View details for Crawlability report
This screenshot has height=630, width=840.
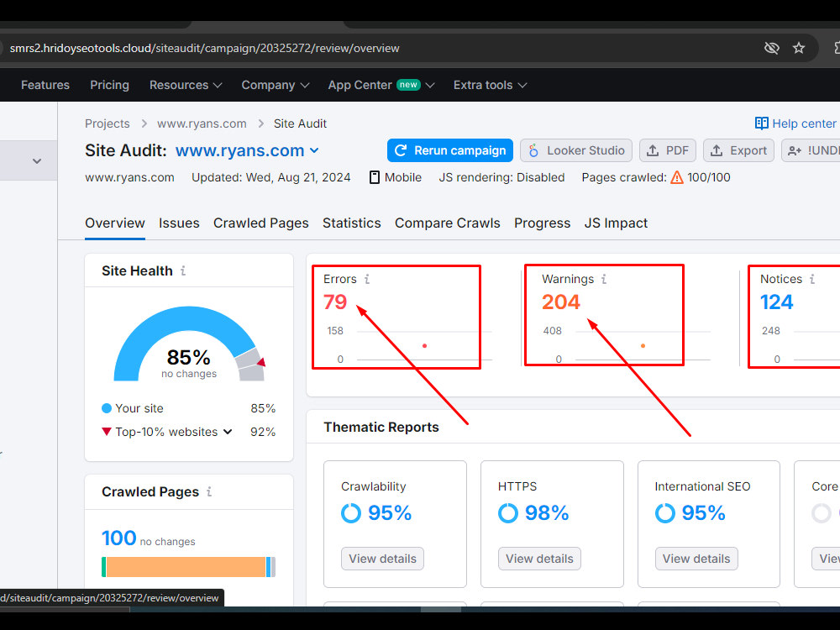pyautogui.click(x=382, y=559)
